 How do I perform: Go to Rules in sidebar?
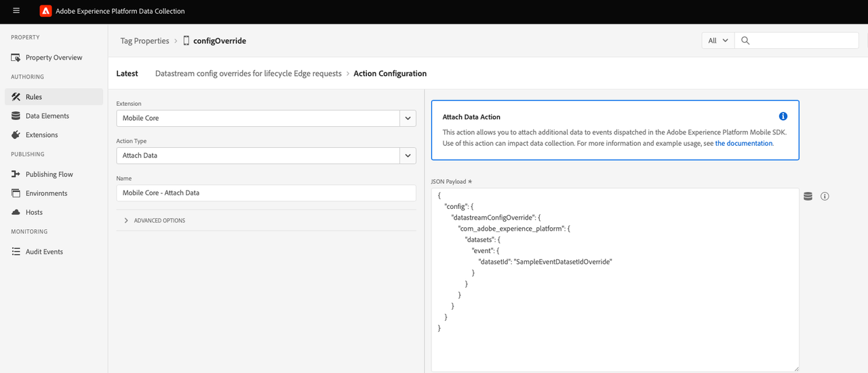click(x=54, y=97)
